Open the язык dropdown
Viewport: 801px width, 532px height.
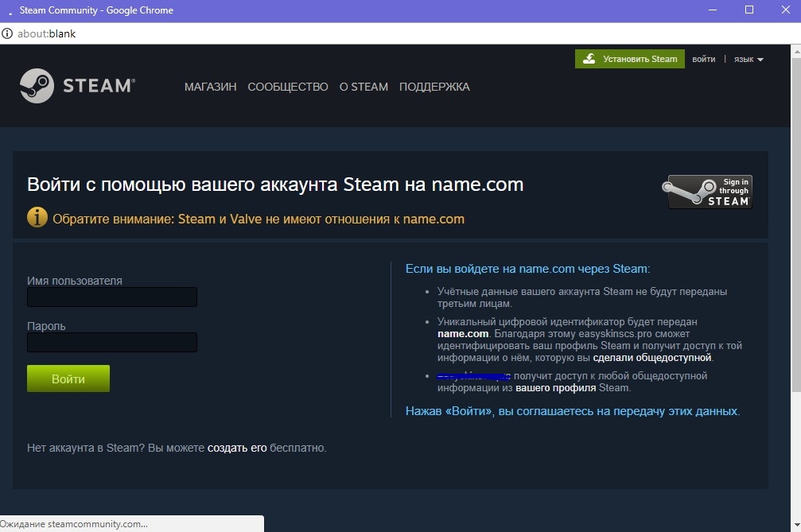[x=746, y=59]
